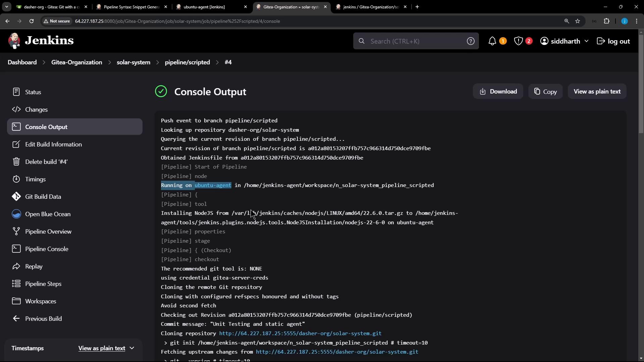The image size is (644, 362).
Task: Click the notifications bell icon
Action: coord(492,41)
